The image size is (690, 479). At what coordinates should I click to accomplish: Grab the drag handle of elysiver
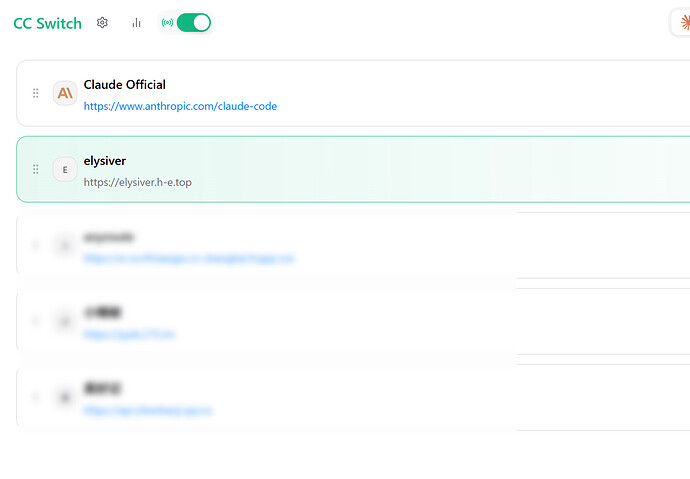36,169
